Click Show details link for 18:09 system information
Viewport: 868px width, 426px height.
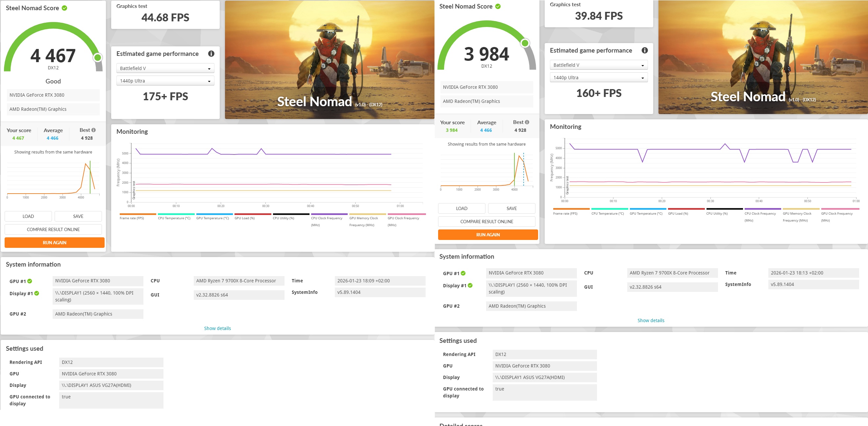[x=217, y=328]
